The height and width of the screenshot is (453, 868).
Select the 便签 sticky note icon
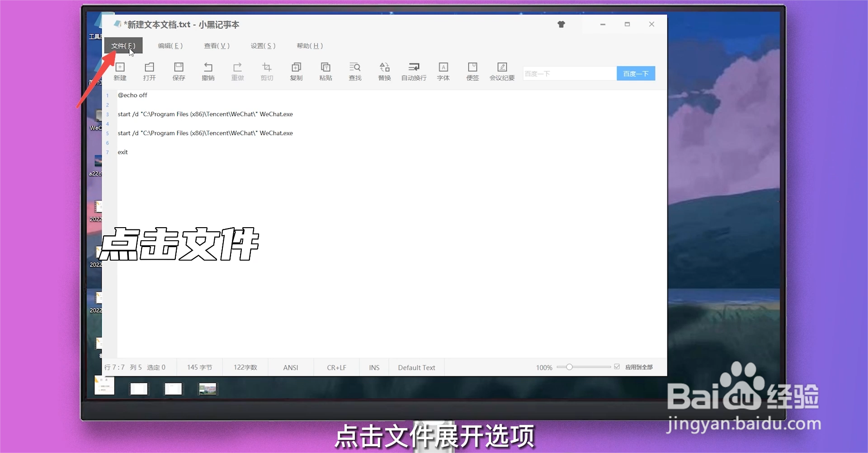tap(472, 71)
